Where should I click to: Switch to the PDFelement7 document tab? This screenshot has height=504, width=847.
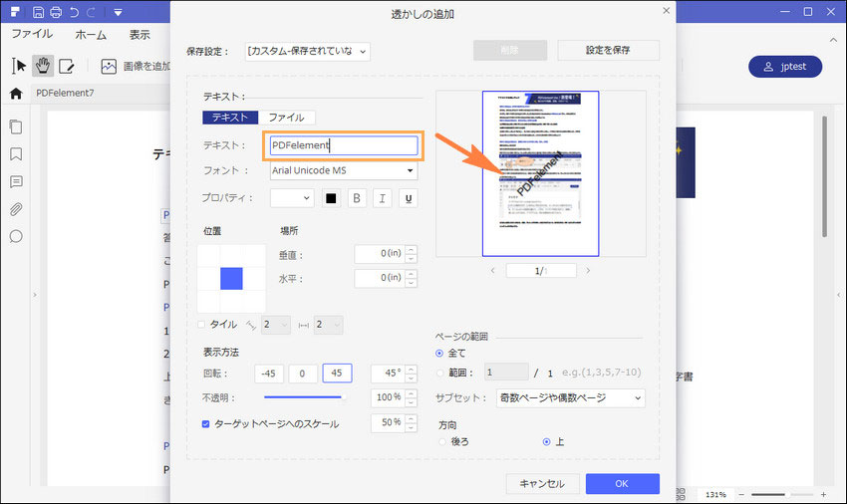[x=65, y=93]
